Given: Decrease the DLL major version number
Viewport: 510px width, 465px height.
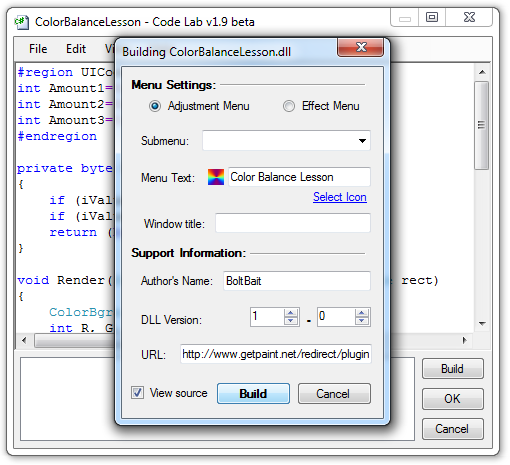Looking at the screenshot, I should click(291, 321).
